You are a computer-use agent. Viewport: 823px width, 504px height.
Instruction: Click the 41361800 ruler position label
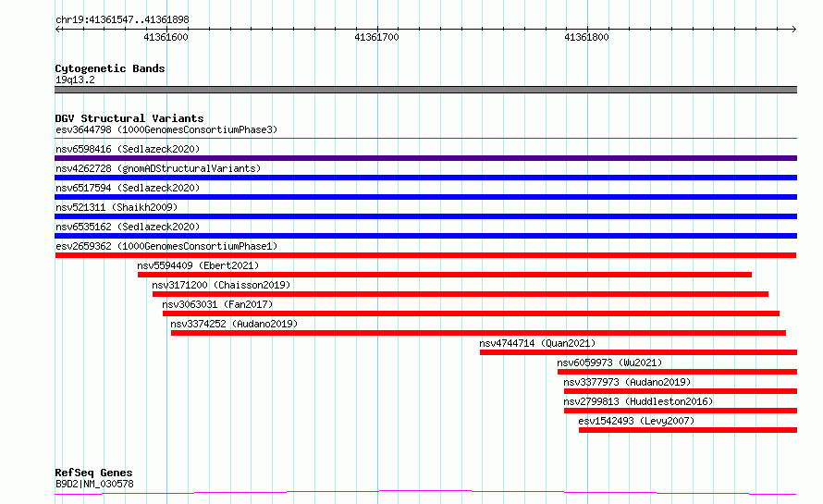click(x=586, y=37)
